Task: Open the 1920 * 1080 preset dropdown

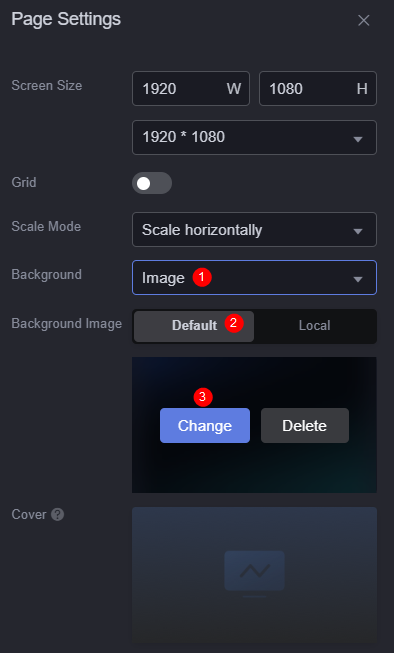Action: coord(254,137)
